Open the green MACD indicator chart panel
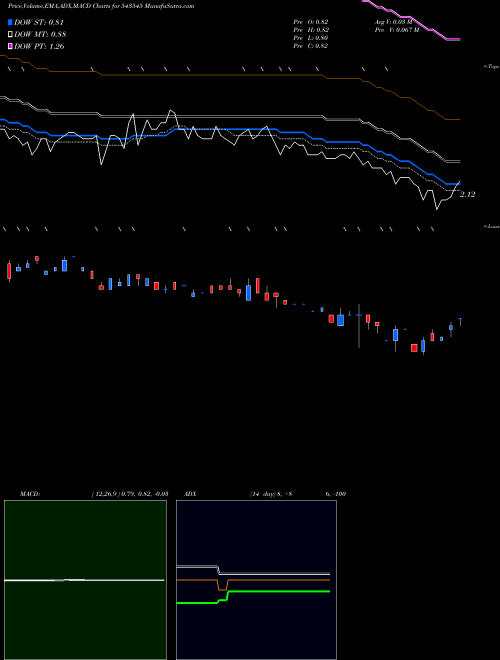 click(85, 580)
